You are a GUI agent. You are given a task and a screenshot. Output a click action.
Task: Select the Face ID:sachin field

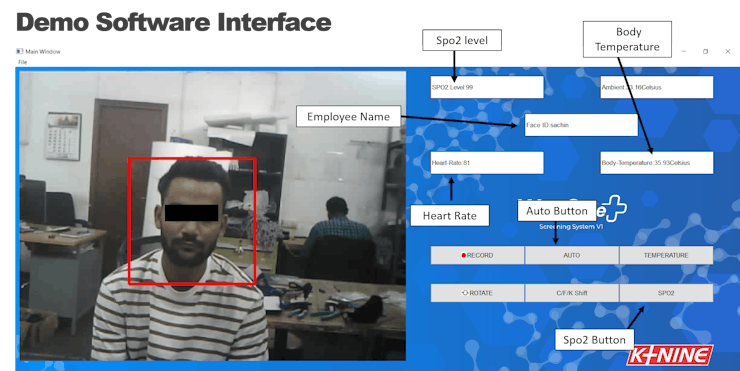coord(581,125)
